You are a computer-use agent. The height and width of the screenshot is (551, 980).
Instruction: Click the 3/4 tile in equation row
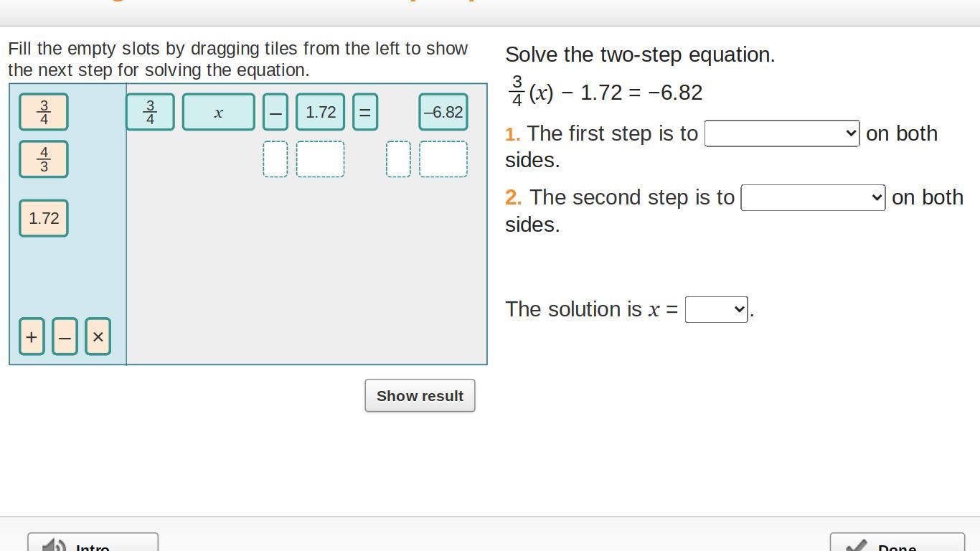tap(150, 113)
